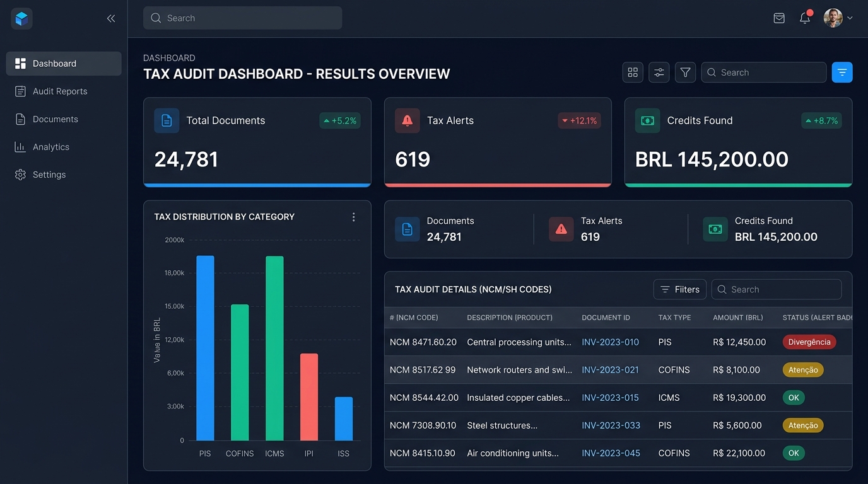Click Credits Found summary strip money icon

[715, 229]
